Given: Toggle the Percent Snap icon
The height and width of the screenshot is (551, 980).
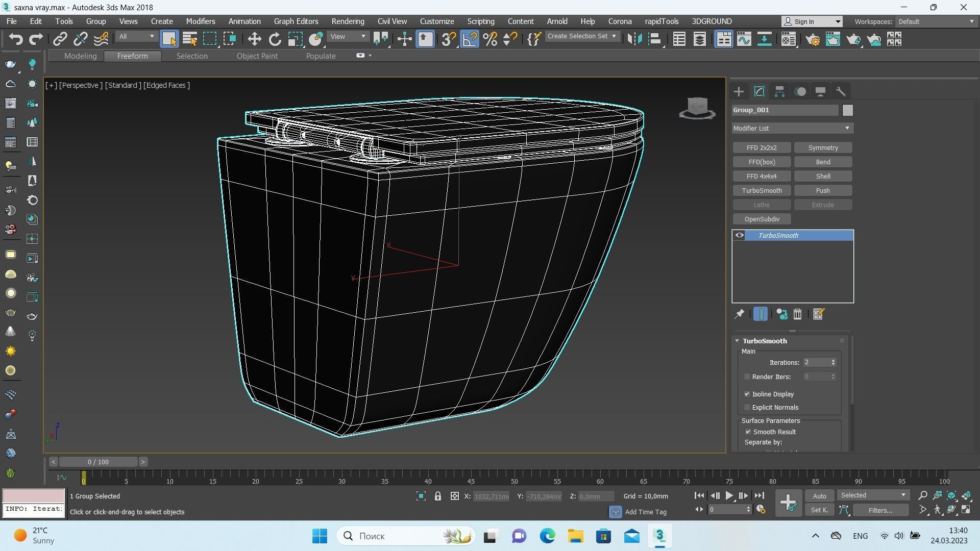Looking at the screenshot, I should pos(490,39).
